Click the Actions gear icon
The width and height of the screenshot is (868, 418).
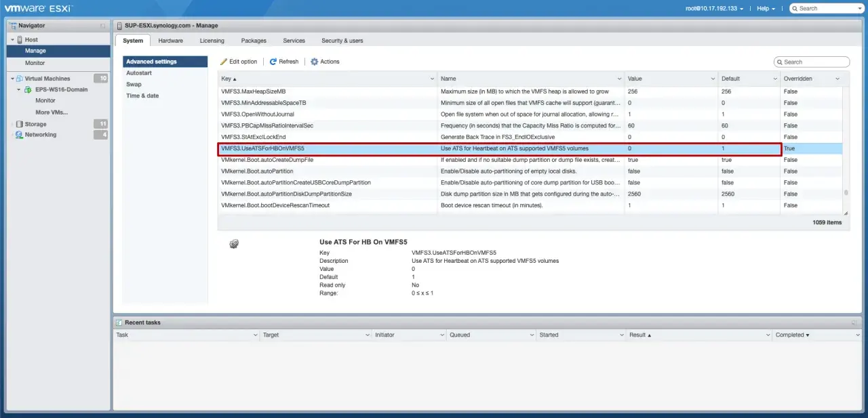click(x=315, y=62)
